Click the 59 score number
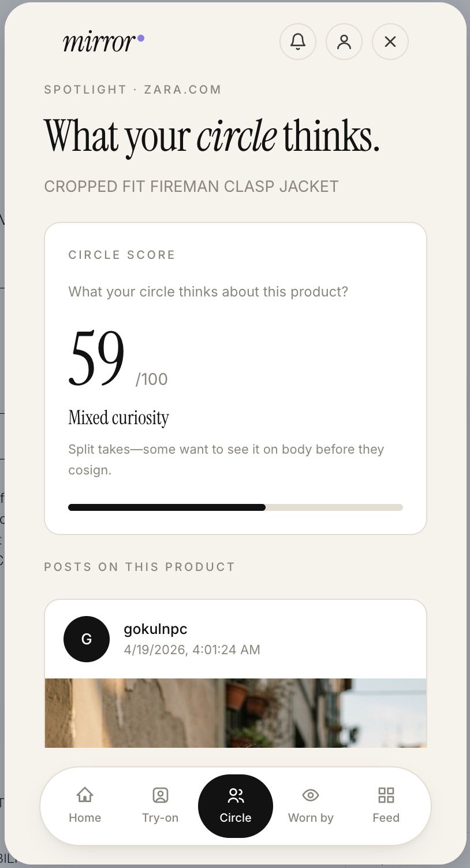 [x=96, y=358]
